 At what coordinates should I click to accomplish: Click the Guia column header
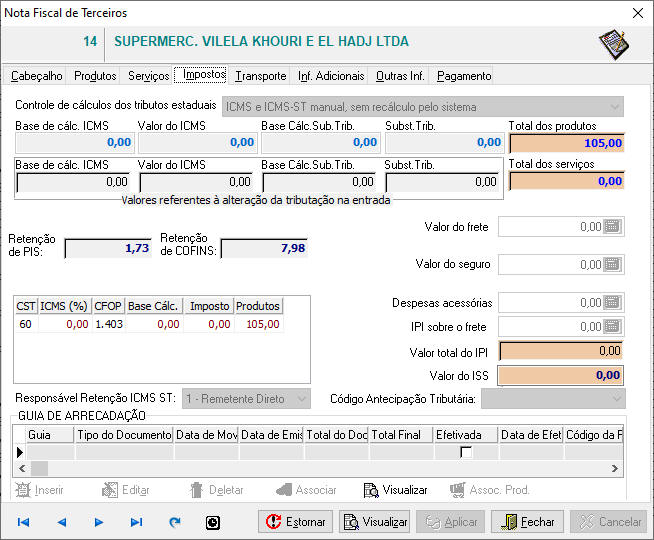point(50,435)
